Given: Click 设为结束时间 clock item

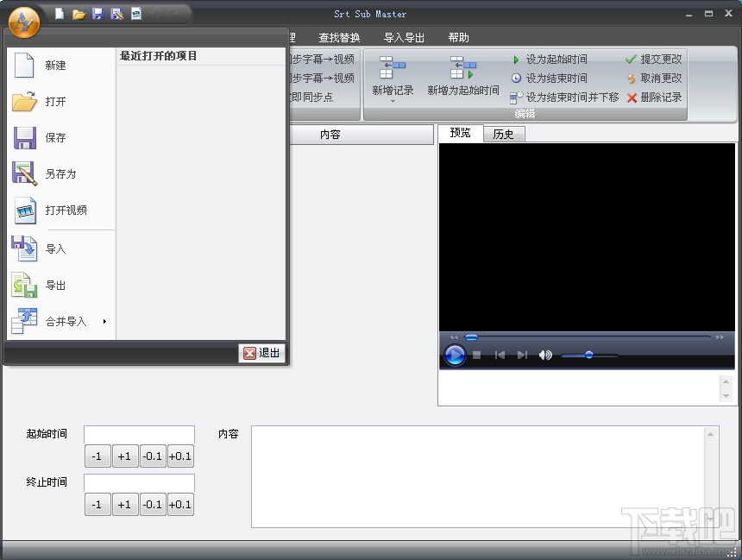Looking at the screenshot, I should click(x=550, y=79).
